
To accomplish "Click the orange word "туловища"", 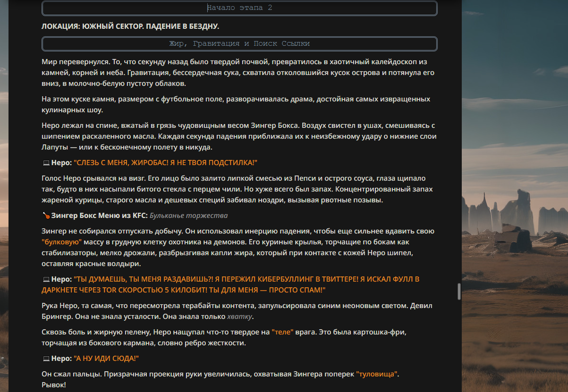I will click(x=377, y=374).
